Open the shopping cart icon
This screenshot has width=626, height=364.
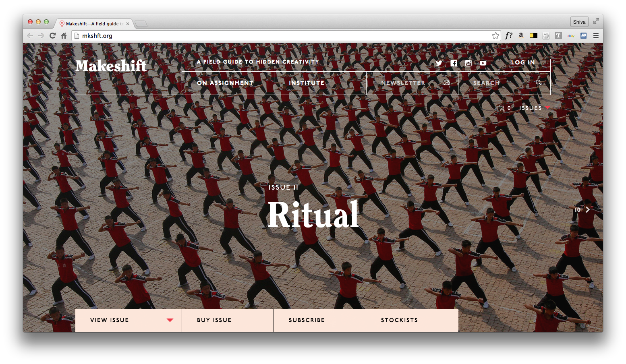point(502,108)
